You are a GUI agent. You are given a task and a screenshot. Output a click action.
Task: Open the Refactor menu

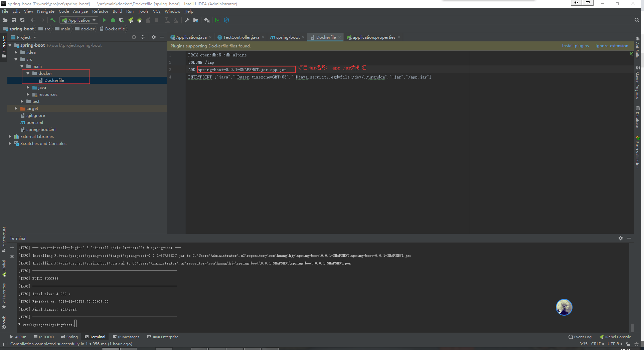100,11
